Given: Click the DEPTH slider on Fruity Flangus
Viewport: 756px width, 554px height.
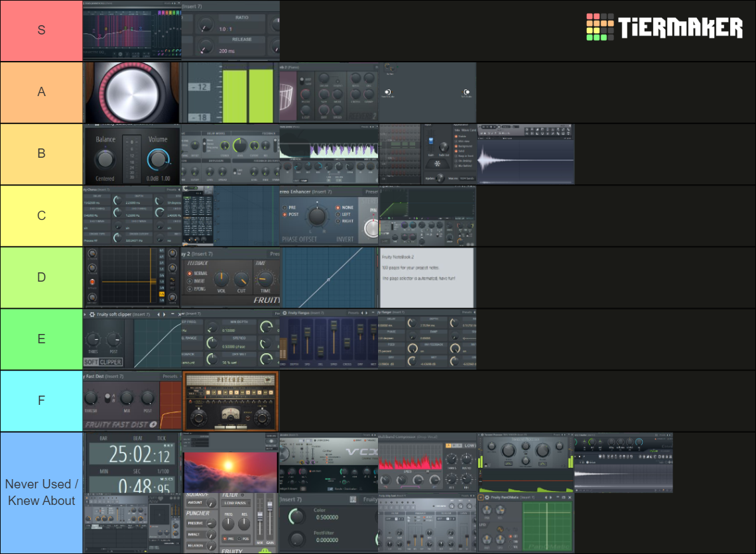Looking at the screenshot, I should point(294,338).
